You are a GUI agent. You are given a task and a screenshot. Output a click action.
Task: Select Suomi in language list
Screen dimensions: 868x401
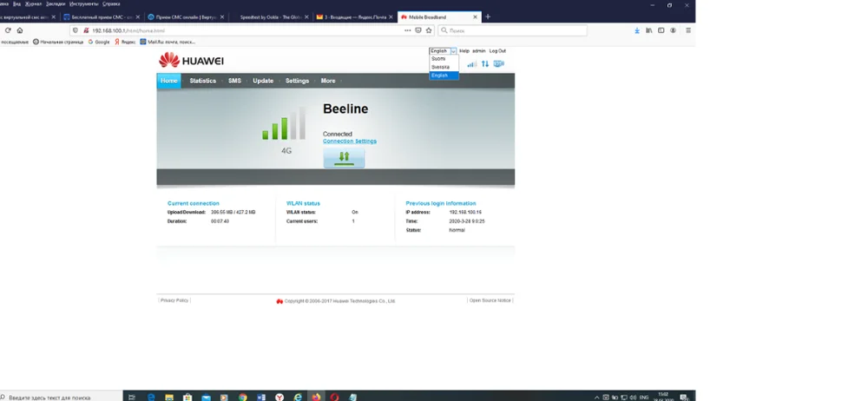click(x=444, y=59)
